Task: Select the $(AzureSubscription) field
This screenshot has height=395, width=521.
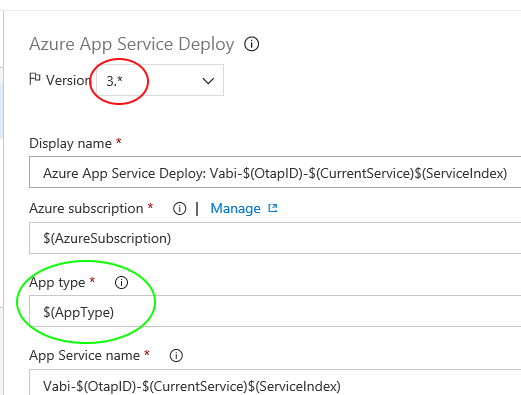Action: [275, 238]
